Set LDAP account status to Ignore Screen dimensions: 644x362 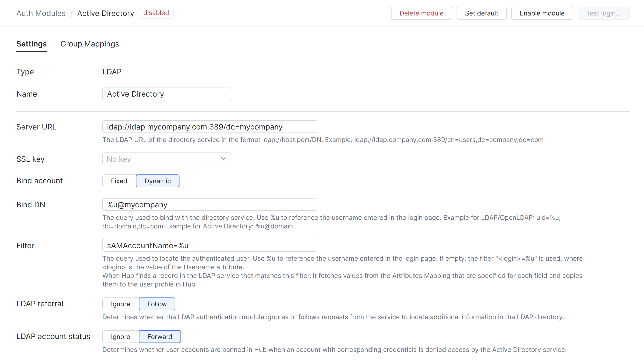[120, 336]
